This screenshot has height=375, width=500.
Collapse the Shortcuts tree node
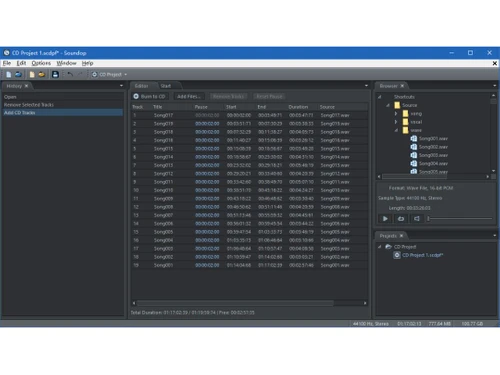click(x=379, y=97)
